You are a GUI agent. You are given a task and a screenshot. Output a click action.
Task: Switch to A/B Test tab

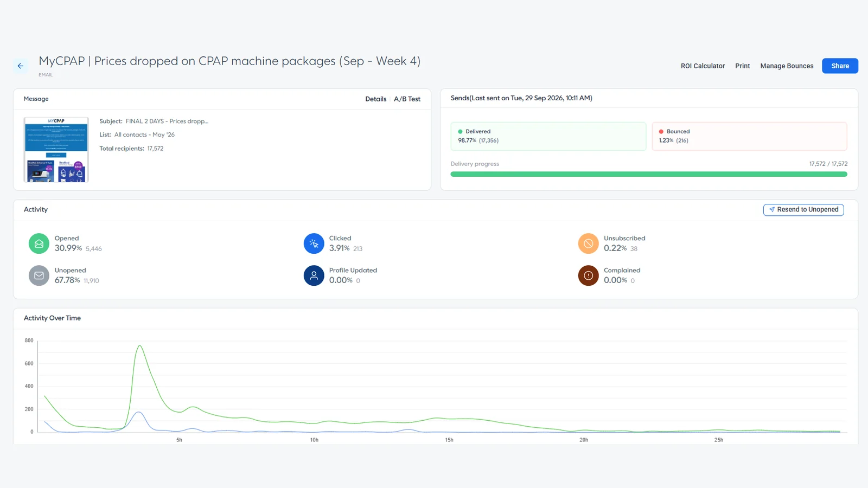407,99
